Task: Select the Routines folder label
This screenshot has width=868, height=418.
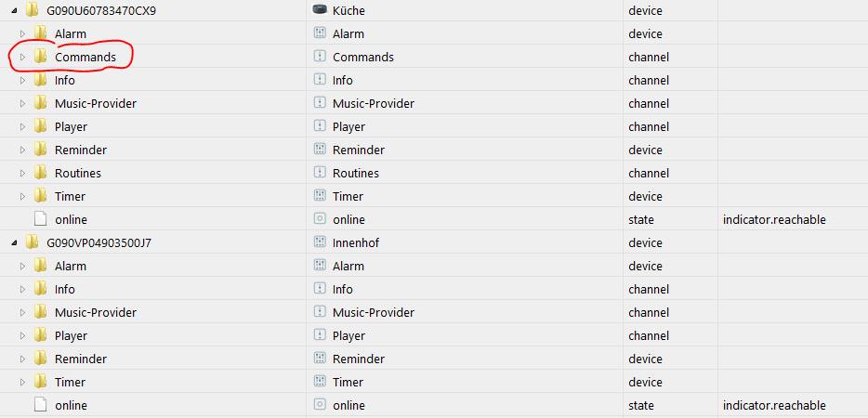Action: tap(78, 173)
